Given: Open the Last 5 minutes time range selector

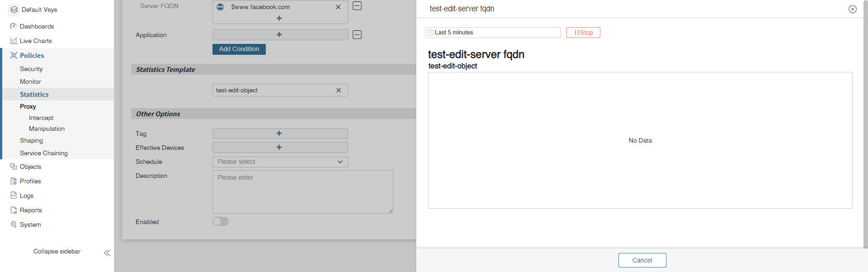Looking at the screenshot, I should tap(493, 33).
